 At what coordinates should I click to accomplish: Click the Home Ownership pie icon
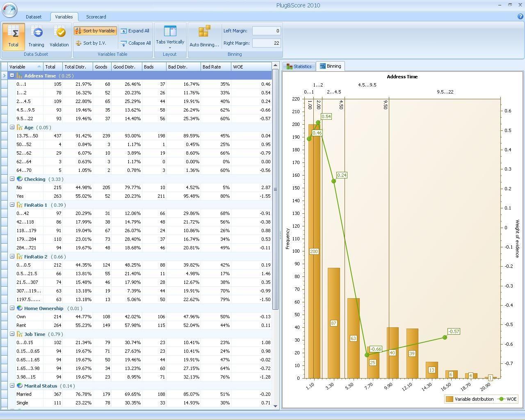click(19, 308)
